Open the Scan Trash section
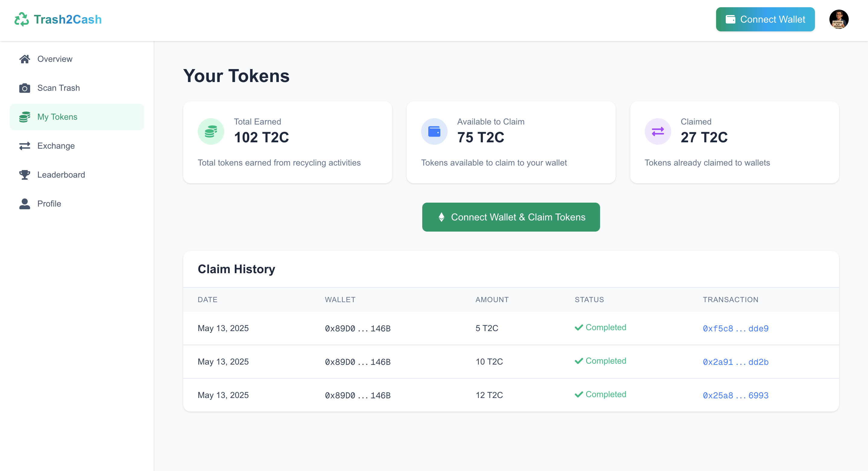The width and height of the screenshot is (868, 471). point(58,88)
